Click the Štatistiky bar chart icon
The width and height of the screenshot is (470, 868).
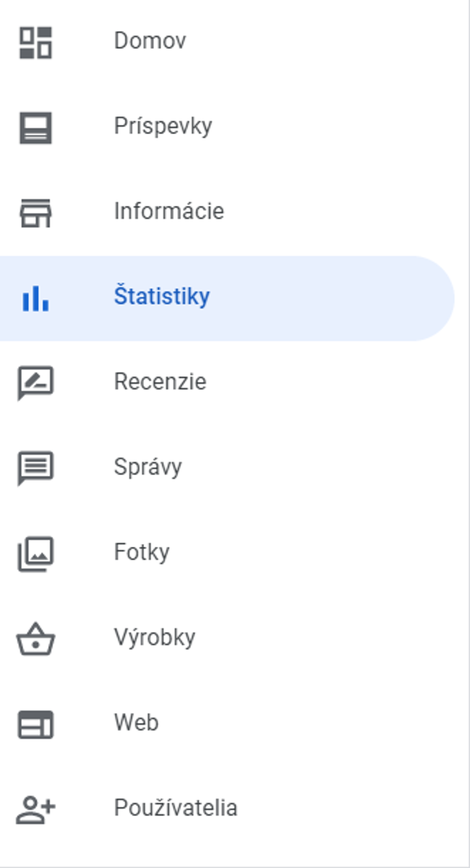click(x=36, y=298)
